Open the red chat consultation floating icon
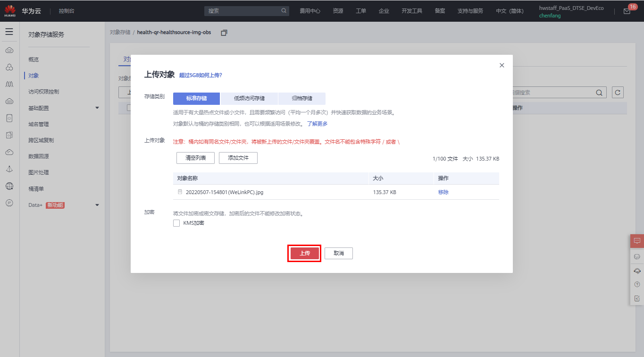644x357 pixels. (637, 241)
